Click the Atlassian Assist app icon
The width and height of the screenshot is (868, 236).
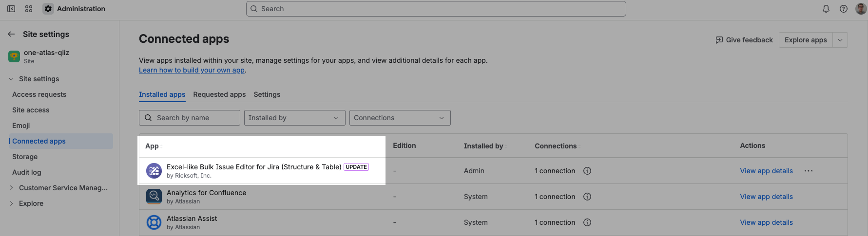tap(154, 222)
